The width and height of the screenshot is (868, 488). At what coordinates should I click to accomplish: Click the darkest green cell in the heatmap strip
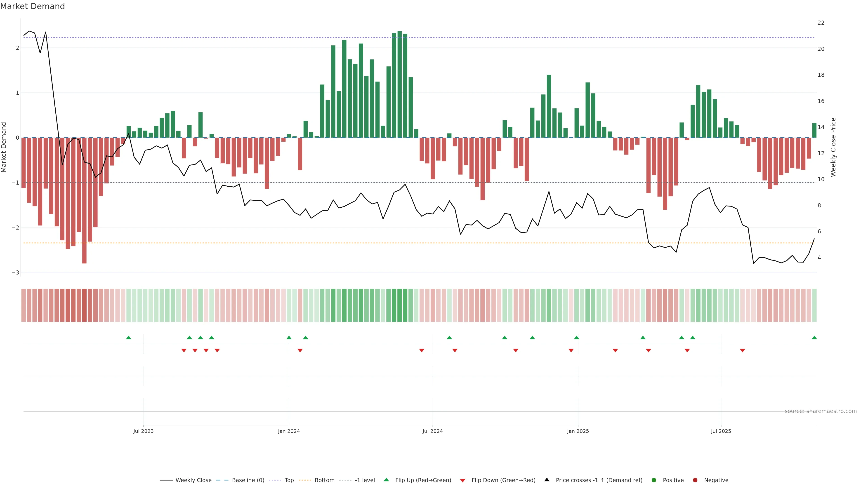click(400, 305)
